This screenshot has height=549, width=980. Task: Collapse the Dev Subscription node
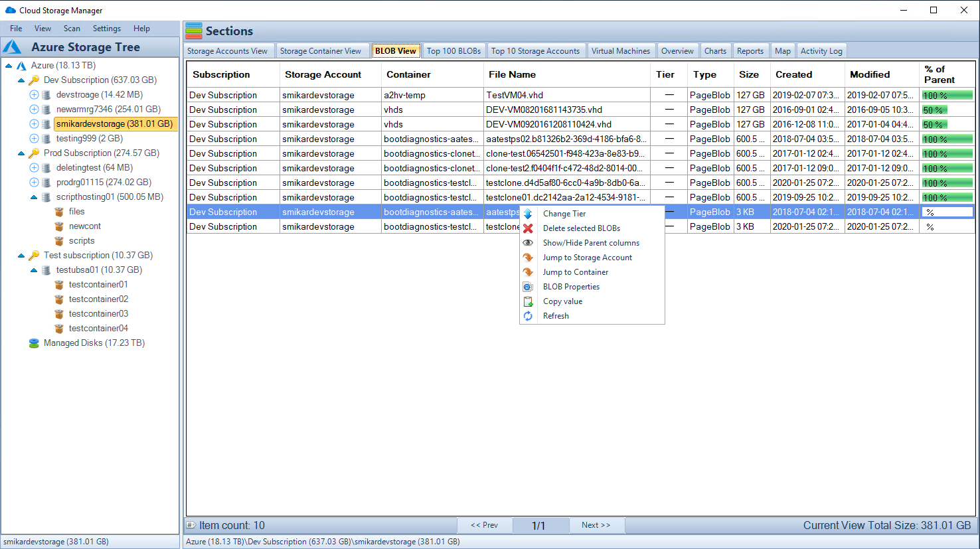click(21, 80)
